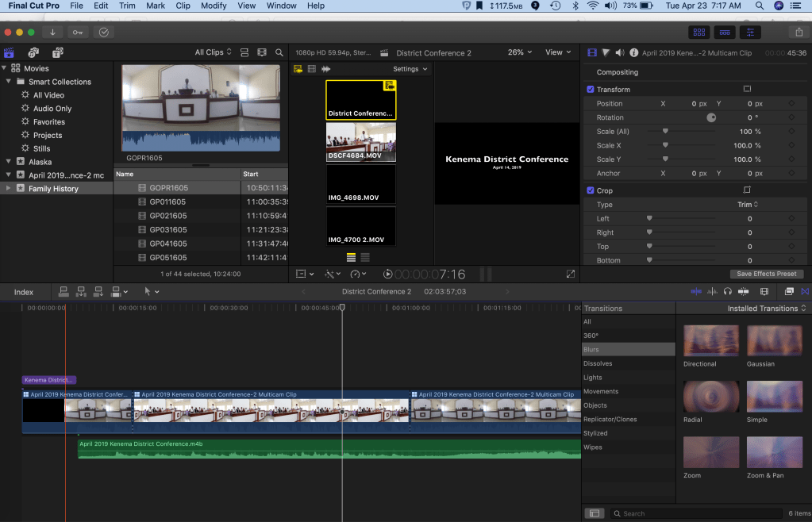The width and height of the screenshot is (812, 522).
Task: Toggle timeline headphone audio skimming
Action: coord(727,292)
